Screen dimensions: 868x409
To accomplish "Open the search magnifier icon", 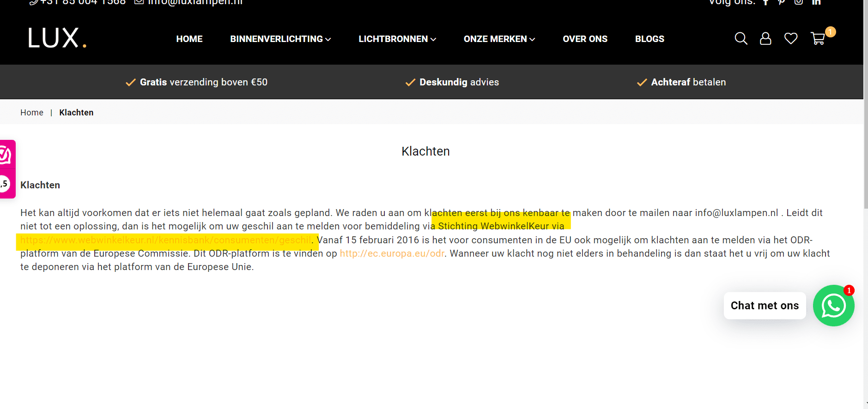I will (x=741, y=38).
